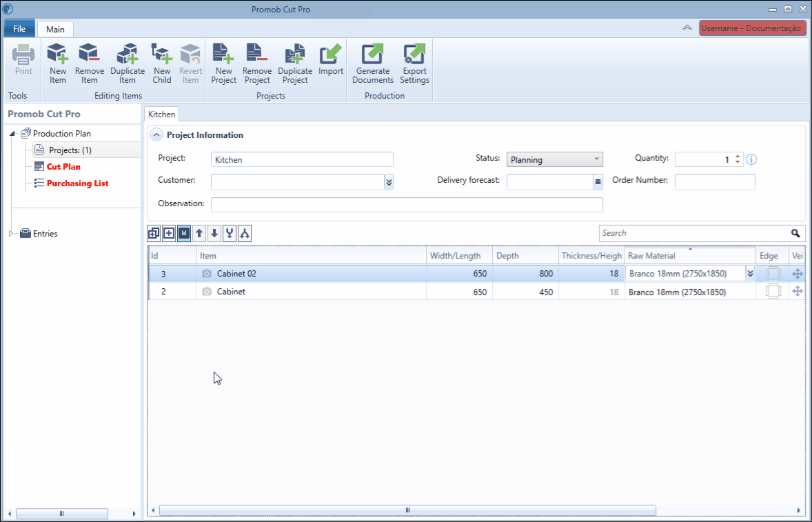Click camera icon for Cabinet row
812x522 pixels.
[x=207, y=292]
